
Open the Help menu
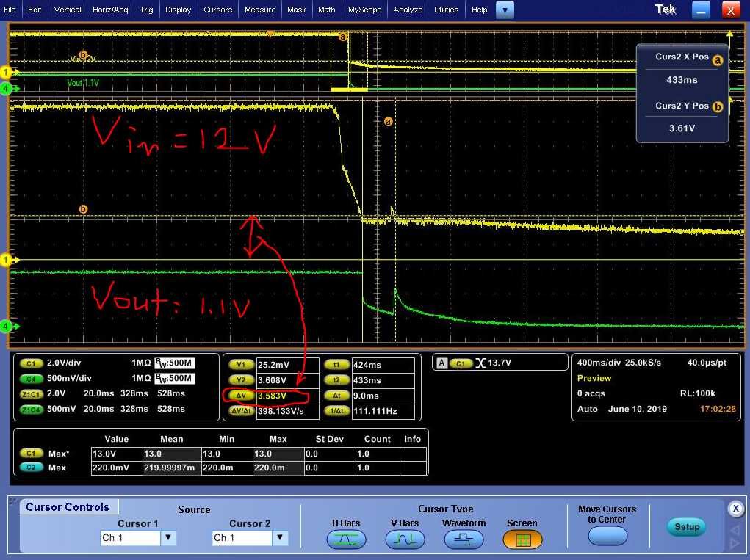click(x=479, y=10)
